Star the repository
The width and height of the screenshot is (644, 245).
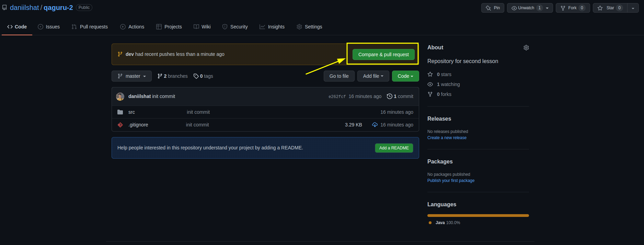click(610, 8)
